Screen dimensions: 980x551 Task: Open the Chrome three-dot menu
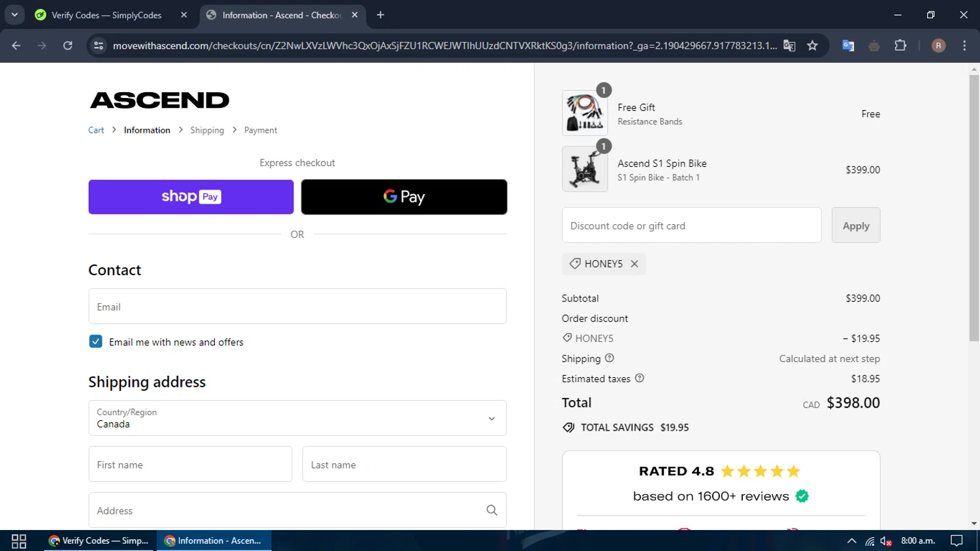tap(964, 46)
